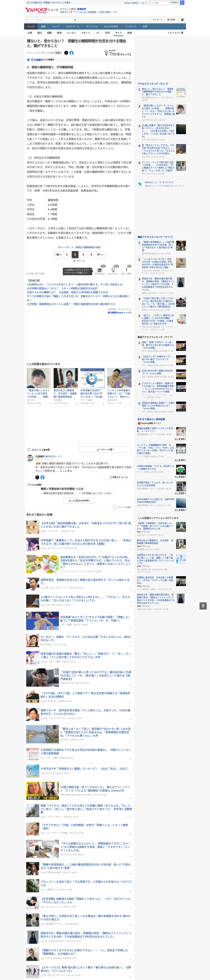Go to page 3 of article
The height and width of the screenshot is (980, 210).
pos(83,254)
